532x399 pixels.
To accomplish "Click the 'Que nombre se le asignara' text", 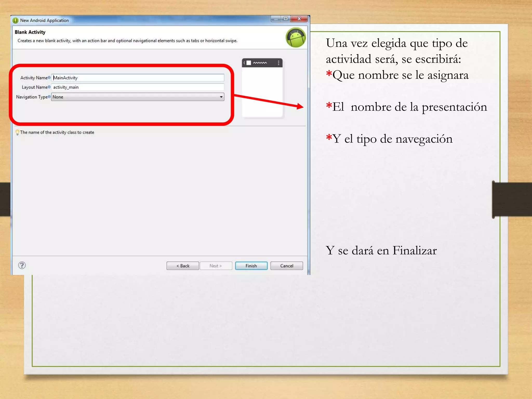I will coord(401,75).
